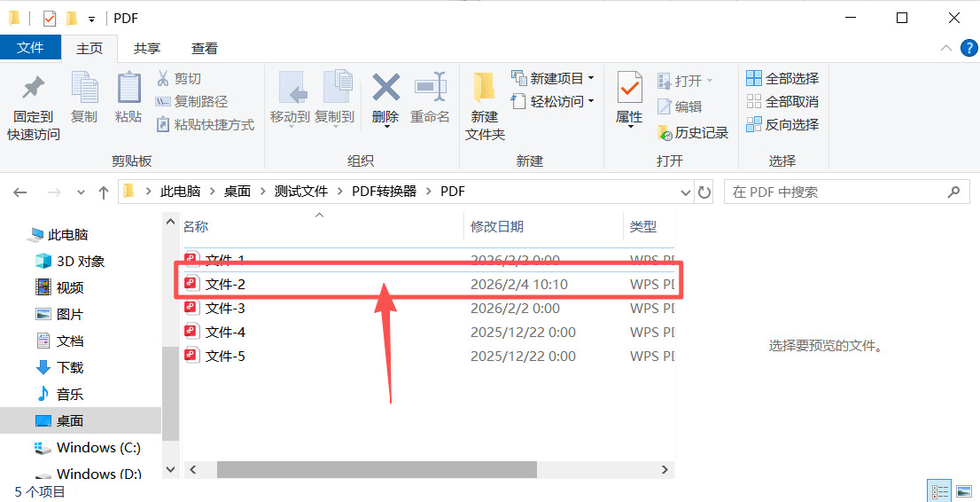Select the file 文件-2

pyautogui.click(x=427, y=284)
